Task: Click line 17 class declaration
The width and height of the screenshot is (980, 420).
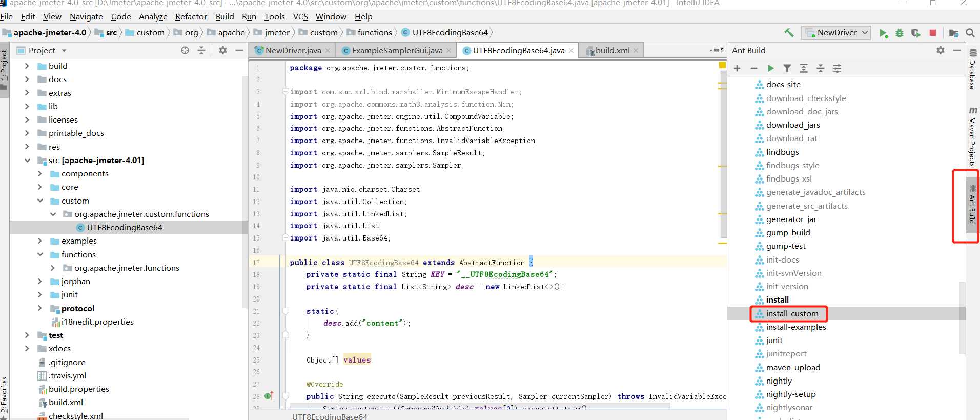Action: pyautogui.click(x=412, y=263)
